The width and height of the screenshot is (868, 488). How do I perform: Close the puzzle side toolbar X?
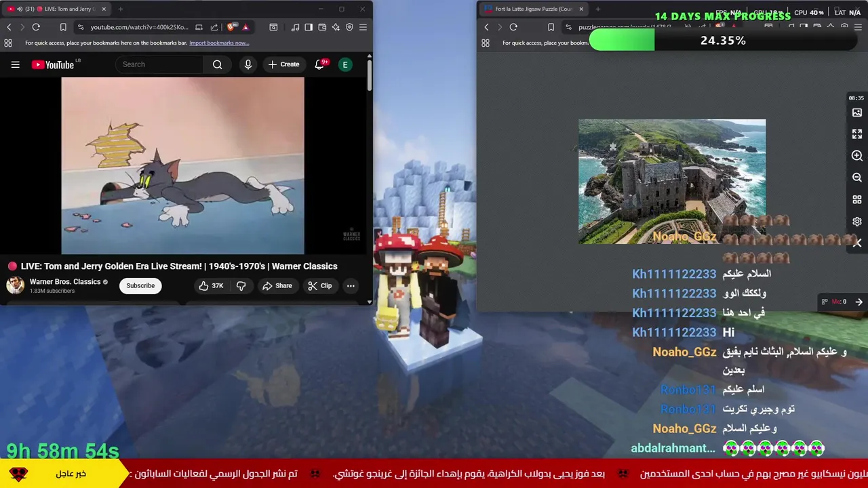tap(857, 243)
